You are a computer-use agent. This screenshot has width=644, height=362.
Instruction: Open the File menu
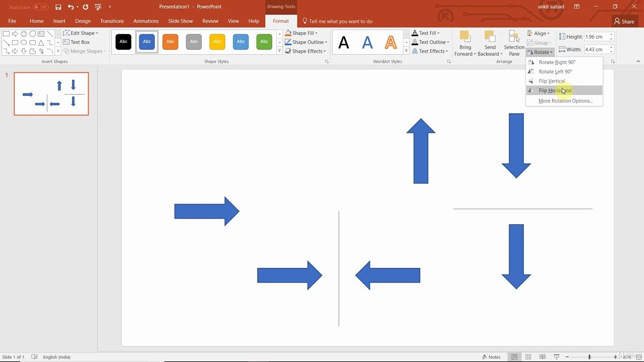[12, 21]
